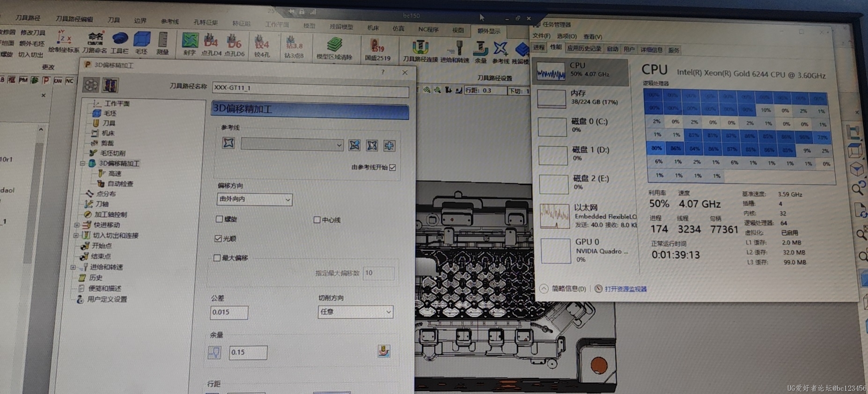Click the 刀路命名 naming icon
868x394 pixels.
(95, 38)
